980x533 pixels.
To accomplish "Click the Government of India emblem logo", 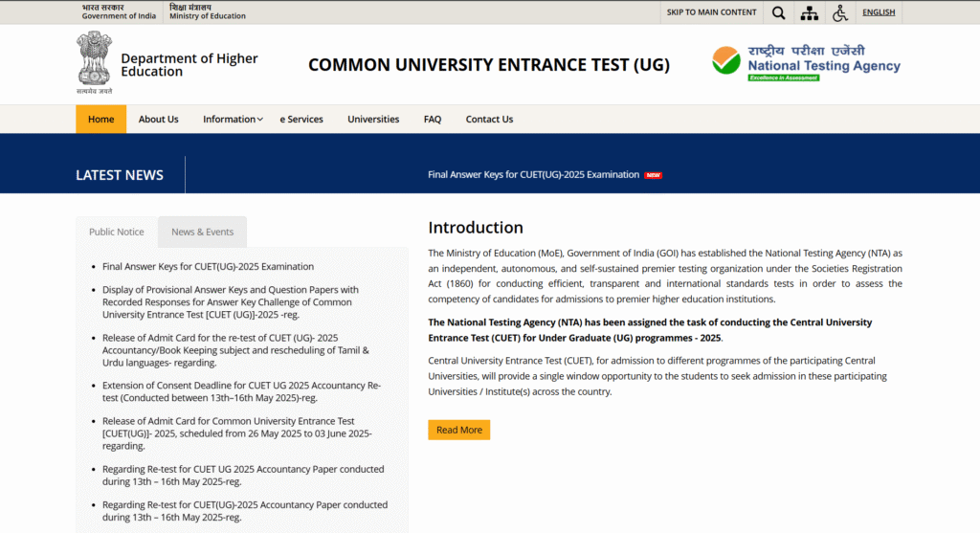I will [x=95, y=62].
